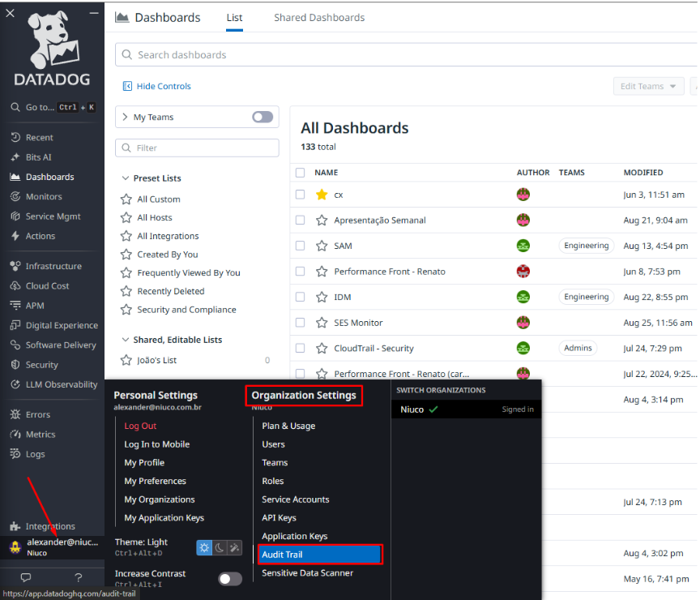Open API Keys in organization settings

(x=279, y=518)
